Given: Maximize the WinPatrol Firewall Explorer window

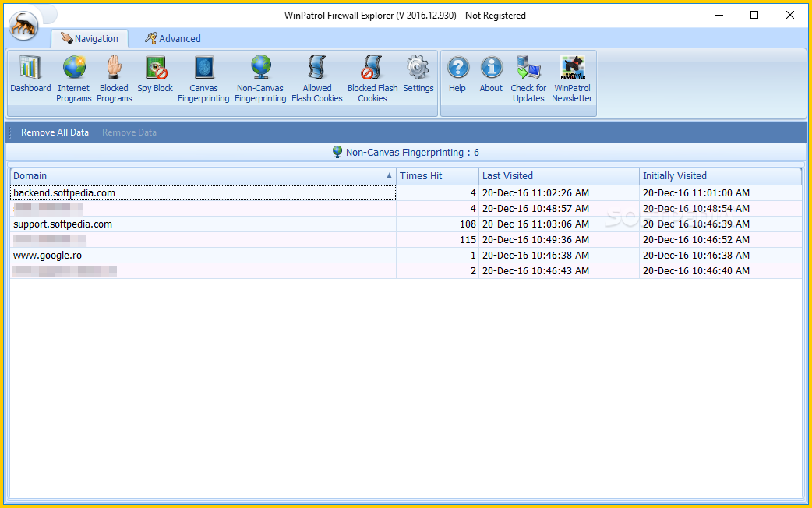Looking at the screenshot, I should coord(754,15).
